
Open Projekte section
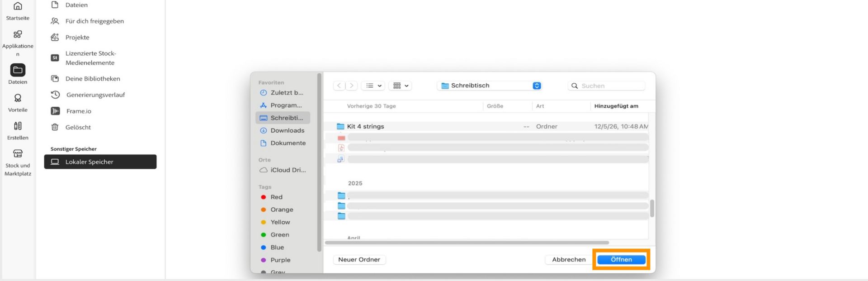click(x=77, y=38)
